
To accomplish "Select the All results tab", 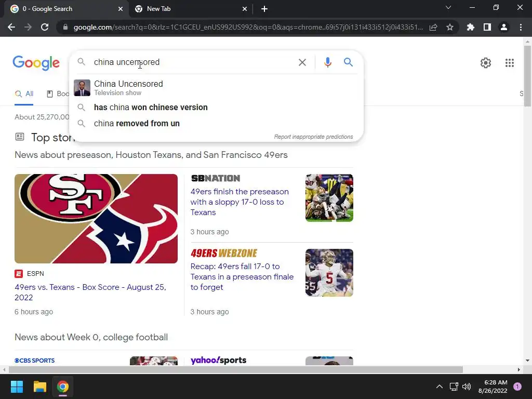I will click(x=24, y=94).
